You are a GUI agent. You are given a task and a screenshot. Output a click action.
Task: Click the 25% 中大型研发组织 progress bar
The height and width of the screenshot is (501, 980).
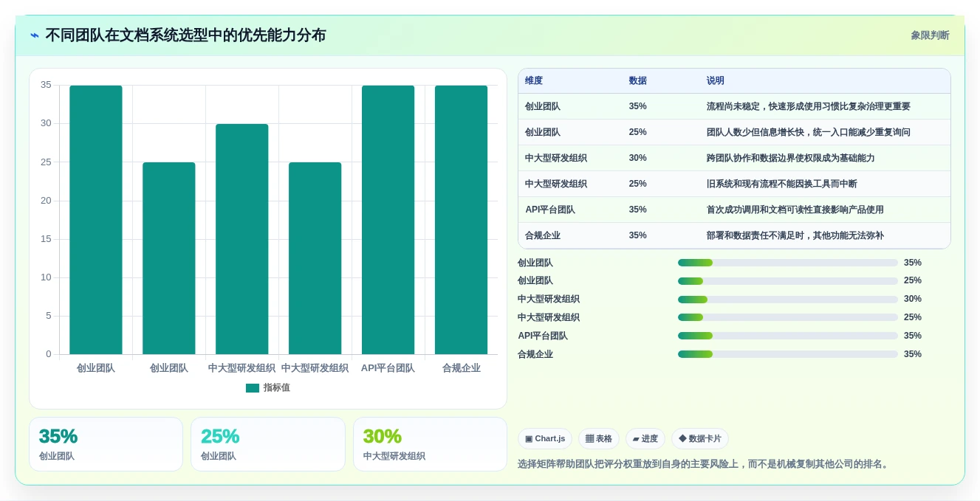tap(788, 317)
